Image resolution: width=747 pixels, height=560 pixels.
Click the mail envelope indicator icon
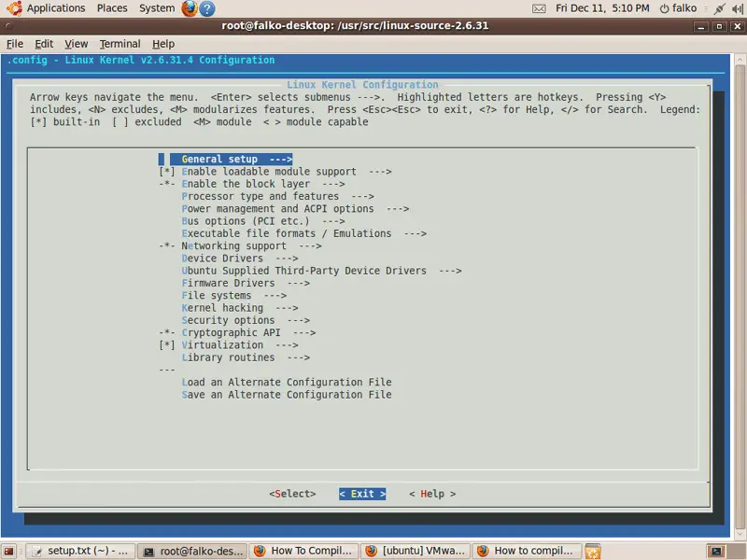(540, 8)
